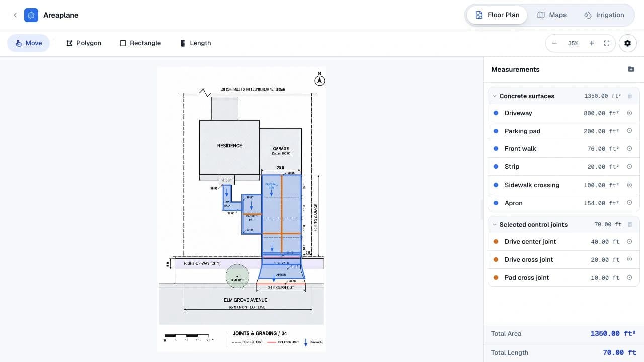Viewport: 644px width, 362px height.
Task: Select the Move tool
Action: (x=29, y=43)
